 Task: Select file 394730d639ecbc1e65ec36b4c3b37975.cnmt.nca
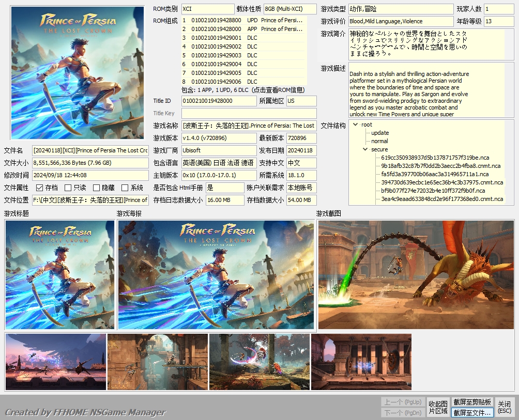click(442, 182)
